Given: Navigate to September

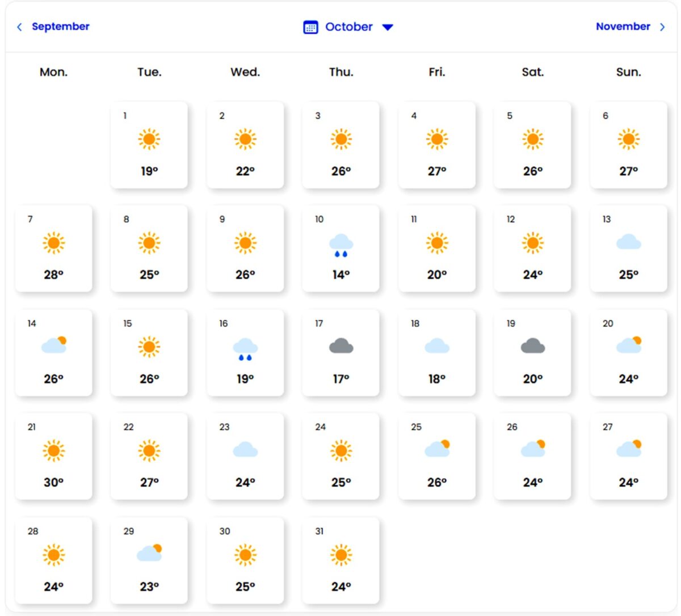Looking at the screenshot, I should (61, 26).
